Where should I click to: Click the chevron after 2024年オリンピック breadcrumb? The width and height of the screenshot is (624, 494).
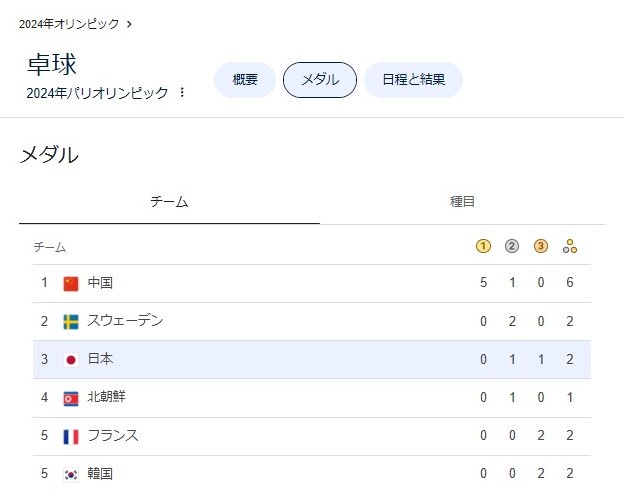[129, 24]
